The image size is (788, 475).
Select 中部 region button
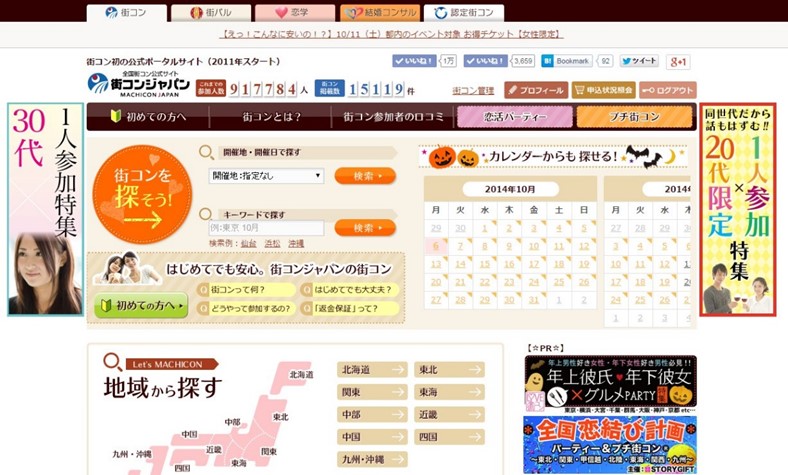(372, 415)
